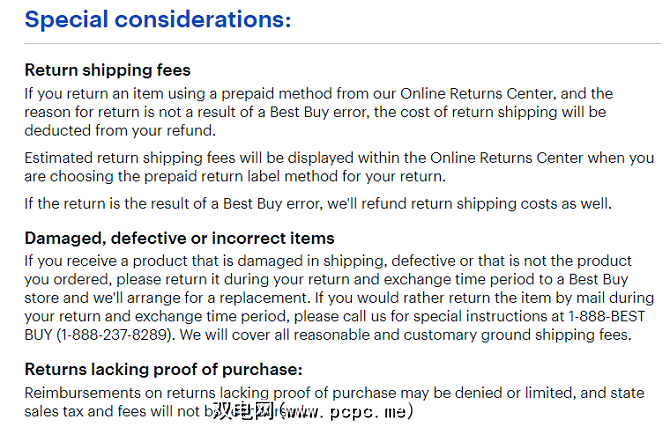Click "Damaged, defective or incorrect items" subheading
Viewport: 670px width, 434px height.
pyautogui.click(x=179, y=239)
